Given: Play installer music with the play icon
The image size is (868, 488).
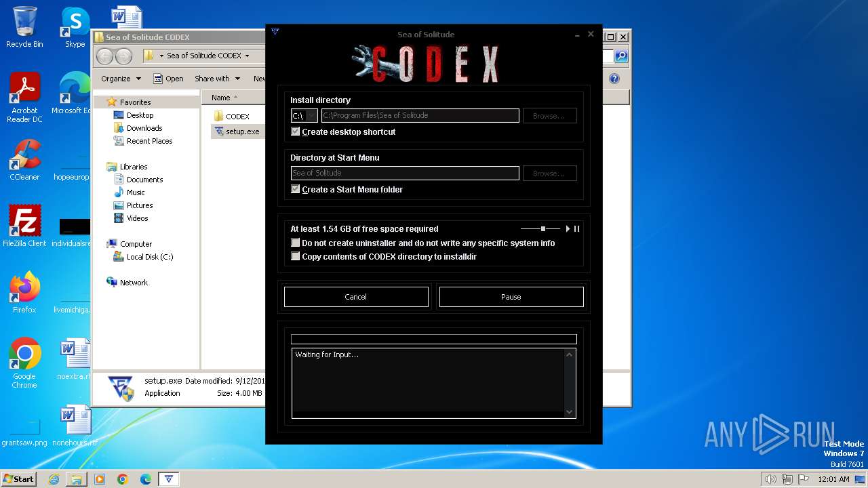Looking at the screenshot, I should [x=568, y=229].
